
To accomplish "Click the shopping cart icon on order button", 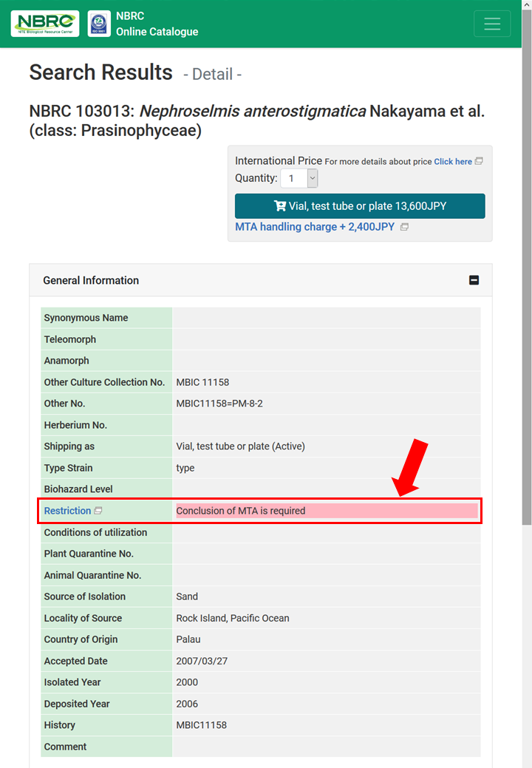I will click(280, 206).
